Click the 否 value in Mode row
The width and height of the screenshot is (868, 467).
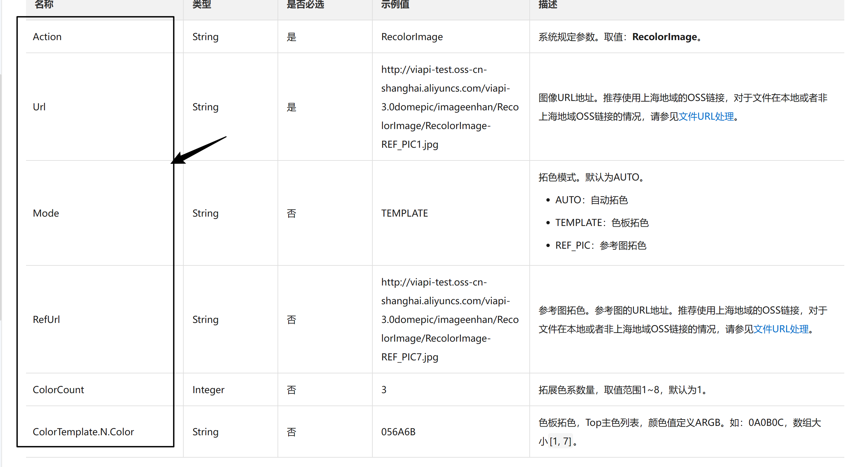(292, 213)
